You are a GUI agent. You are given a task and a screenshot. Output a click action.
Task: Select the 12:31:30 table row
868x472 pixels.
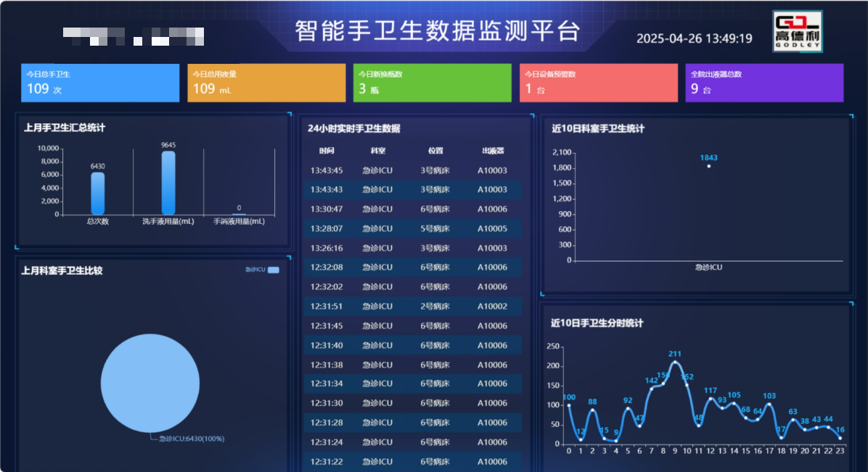pos(413,403)
